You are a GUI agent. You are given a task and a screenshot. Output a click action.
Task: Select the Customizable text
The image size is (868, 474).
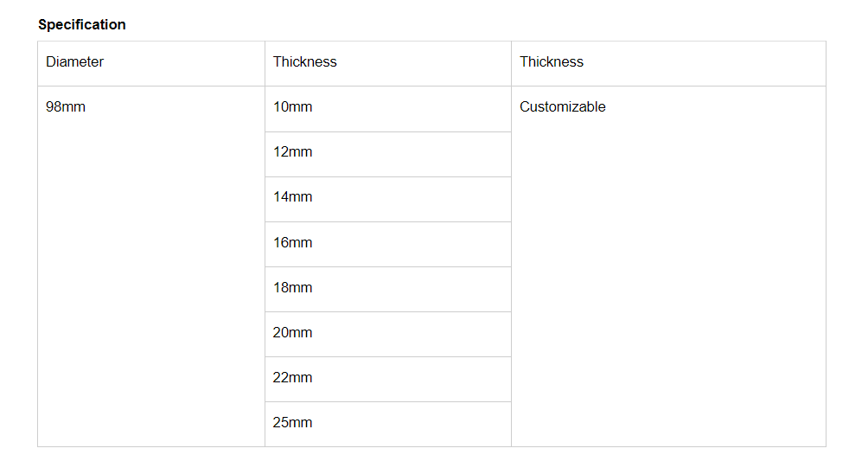[563, 107]
